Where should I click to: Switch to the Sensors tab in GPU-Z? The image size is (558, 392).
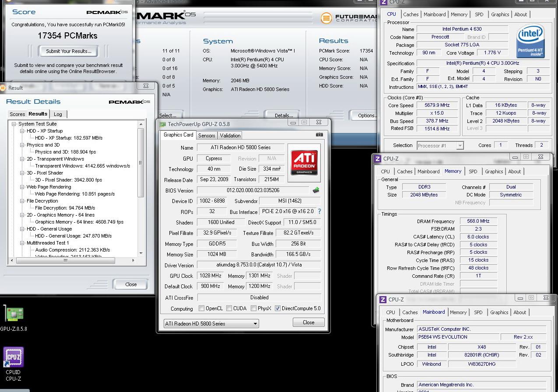coord(207,136)
